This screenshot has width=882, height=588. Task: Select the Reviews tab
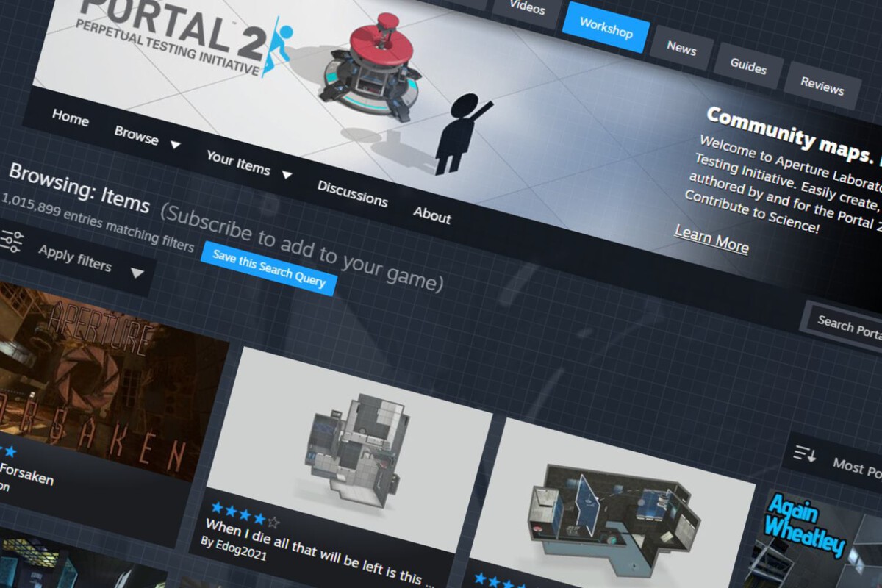pos(822,85)
